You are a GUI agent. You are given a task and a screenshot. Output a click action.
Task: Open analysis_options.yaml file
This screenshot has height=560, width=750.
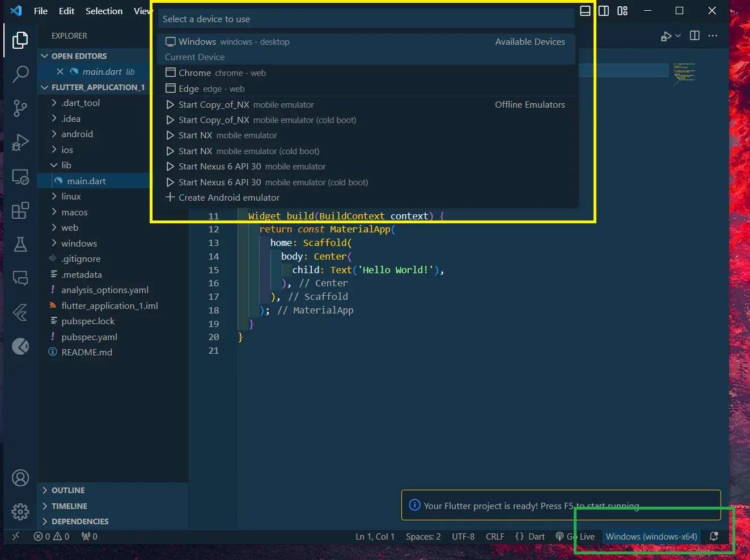(x=105, y=290)
